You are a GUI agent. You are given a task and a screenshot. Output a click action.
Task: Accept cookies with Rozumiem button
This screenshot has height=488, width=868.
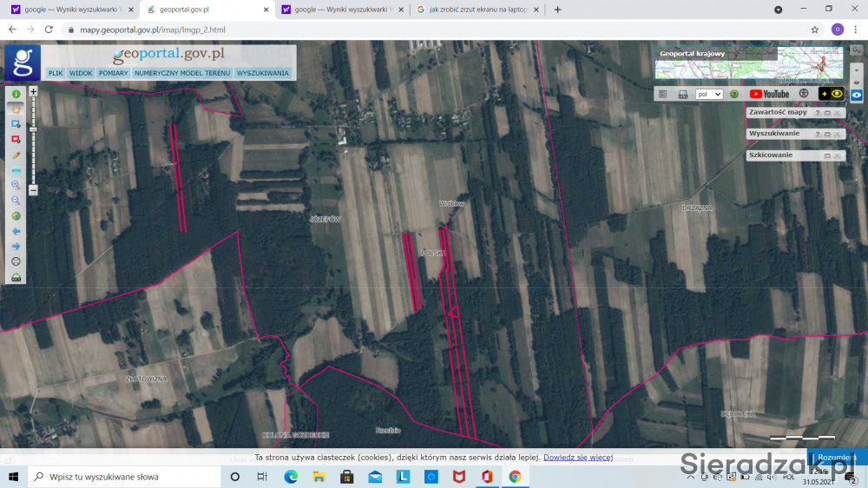pyautogui.click(x=836, y=457)
